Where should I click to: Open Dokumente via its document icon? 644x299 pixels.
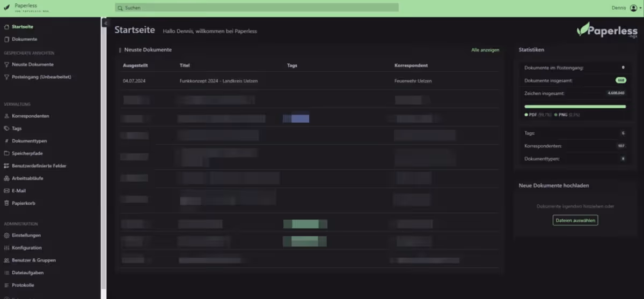pyautogui.click(x=6, y=39)
